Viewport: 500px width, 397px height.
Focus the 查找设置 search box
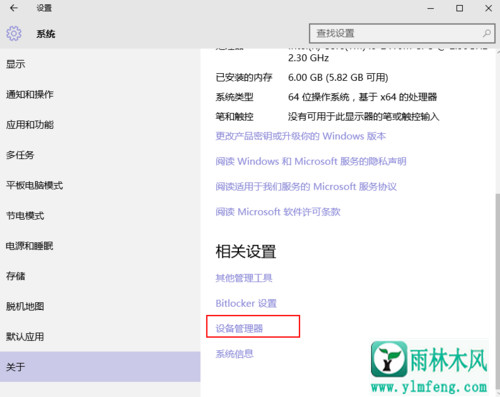pos(402,33)
